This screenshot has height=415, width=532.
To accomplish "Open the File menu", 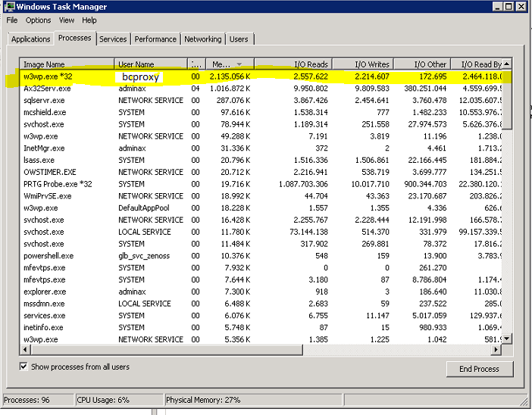I will 12,20.
